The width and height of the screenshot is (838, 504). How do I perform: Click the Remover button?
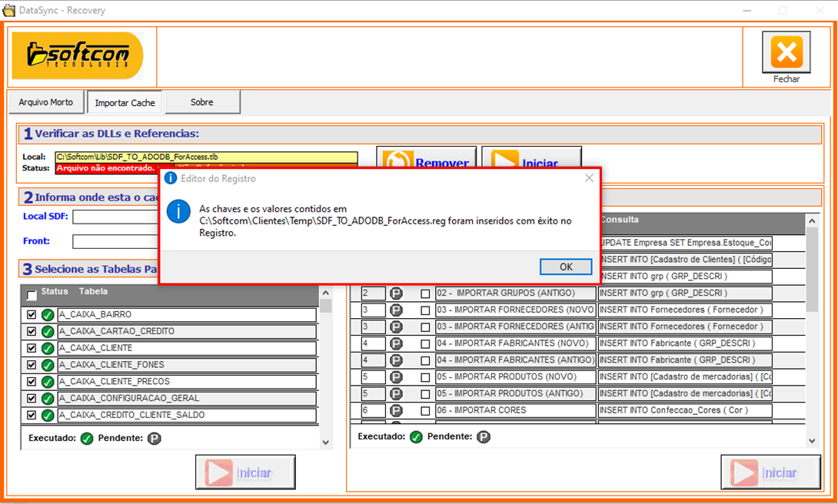(427, 163)
